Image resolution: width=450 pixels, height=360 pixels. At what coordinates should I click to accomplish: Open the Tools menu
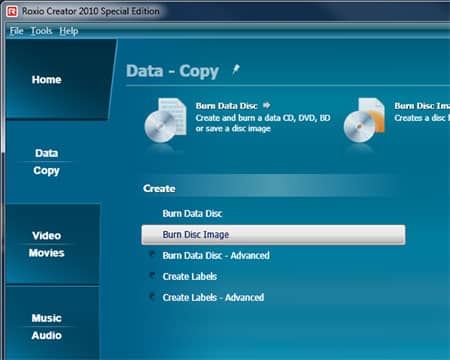(x=41, y=31)
